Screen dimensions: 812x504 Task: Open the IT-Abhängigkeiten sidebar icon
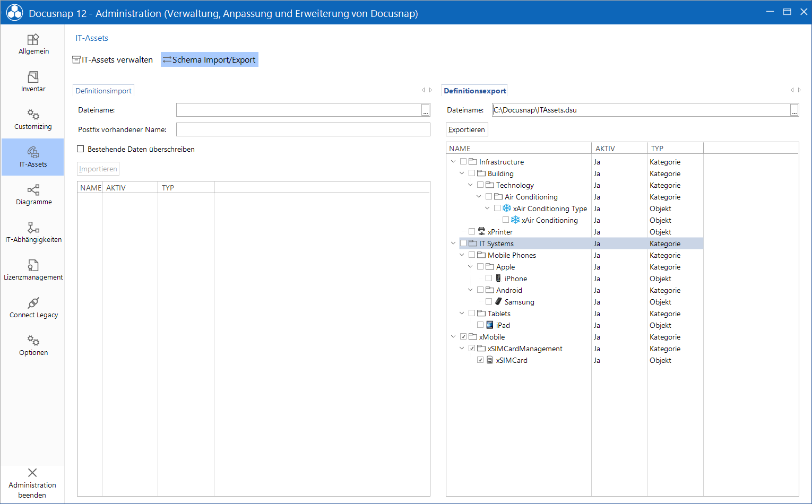click(x=33, y=228)
